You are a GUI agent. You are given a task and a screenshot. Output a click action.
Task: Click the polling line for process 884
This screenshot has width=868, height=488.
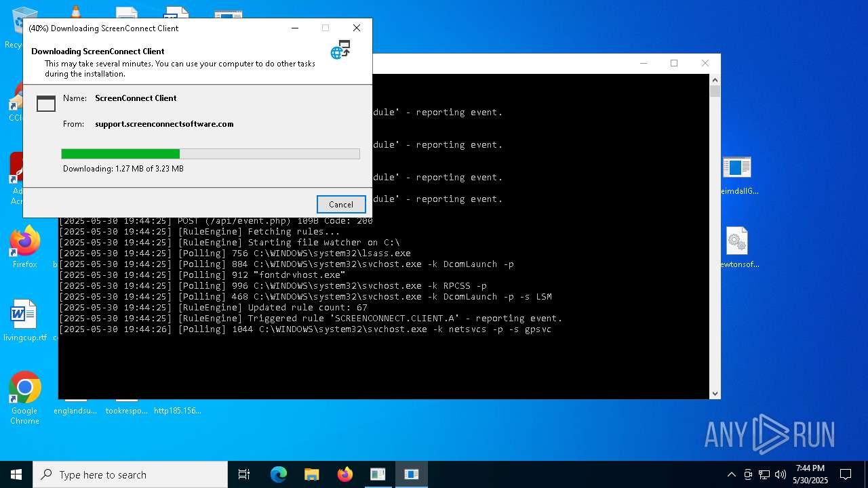pyautogui.click(x=286, y=264)
